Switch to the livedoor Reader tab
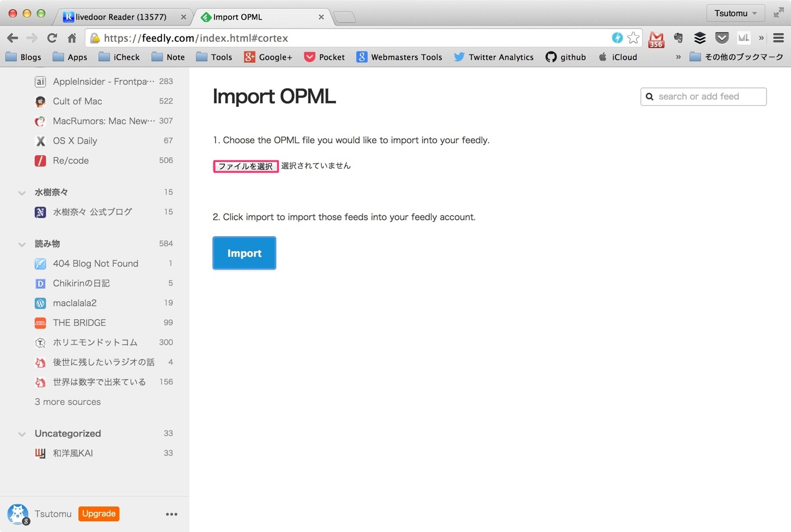The width and height of the screenshot is (791, 532). (x=122, y=17)
